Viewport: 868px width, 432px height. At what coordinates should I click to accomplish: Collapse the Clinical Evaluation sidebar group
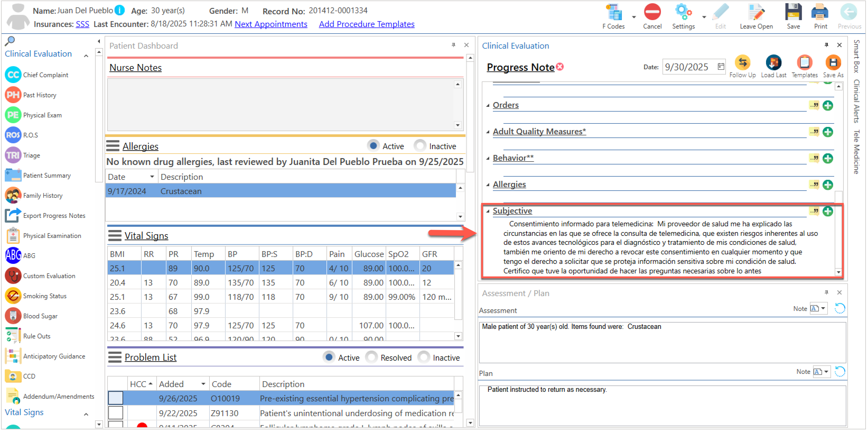[86, 55]
